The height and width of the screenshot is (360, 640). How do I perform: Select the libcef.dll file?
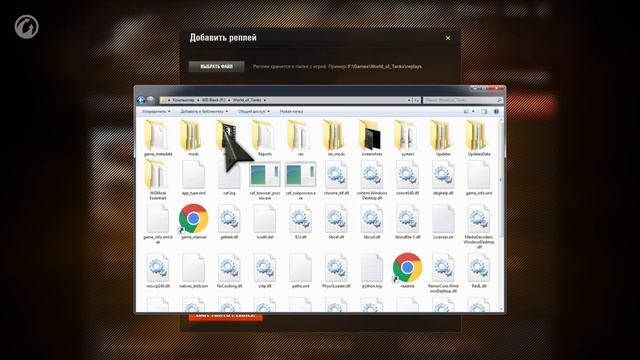pyautogui.click(x=336, y=221)
